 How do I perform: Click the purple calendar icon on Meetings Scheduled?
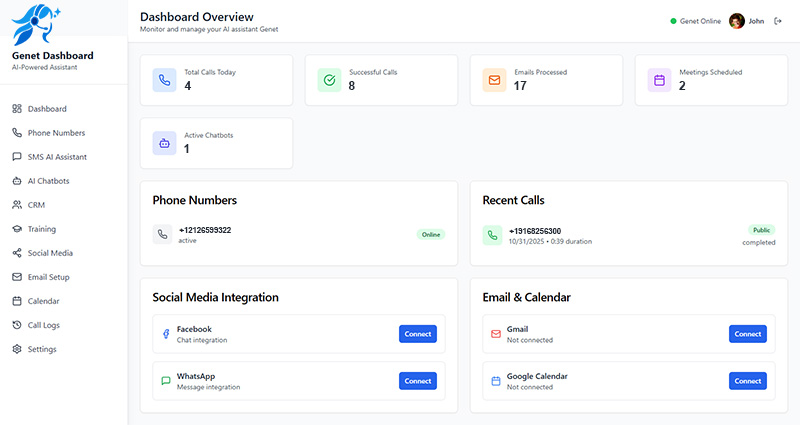click(x=659, y=80)
